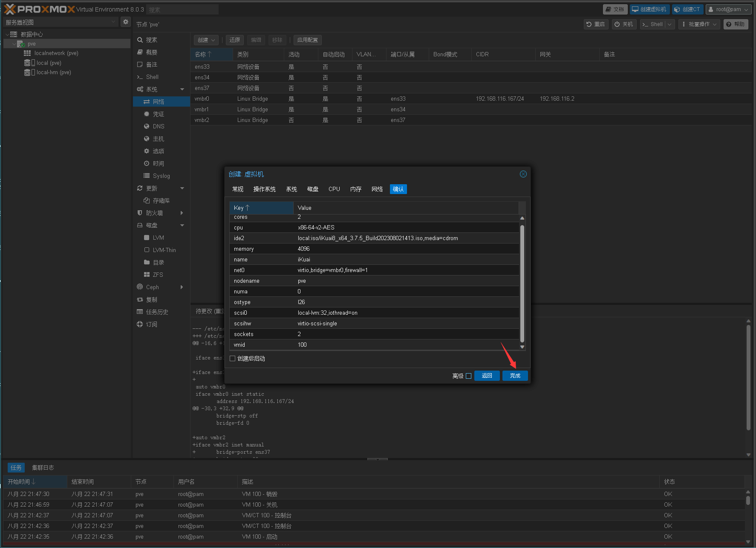Open the Ceph section in sidebar
Viewport: 756px width, 548px height.
153,287
